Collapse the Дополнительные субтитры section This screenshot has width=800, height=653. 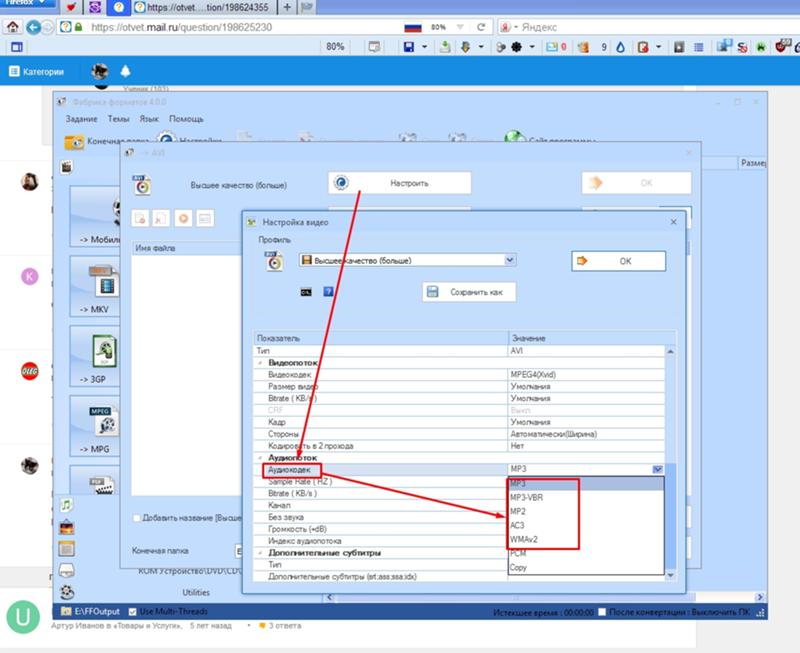coord(261,552)
